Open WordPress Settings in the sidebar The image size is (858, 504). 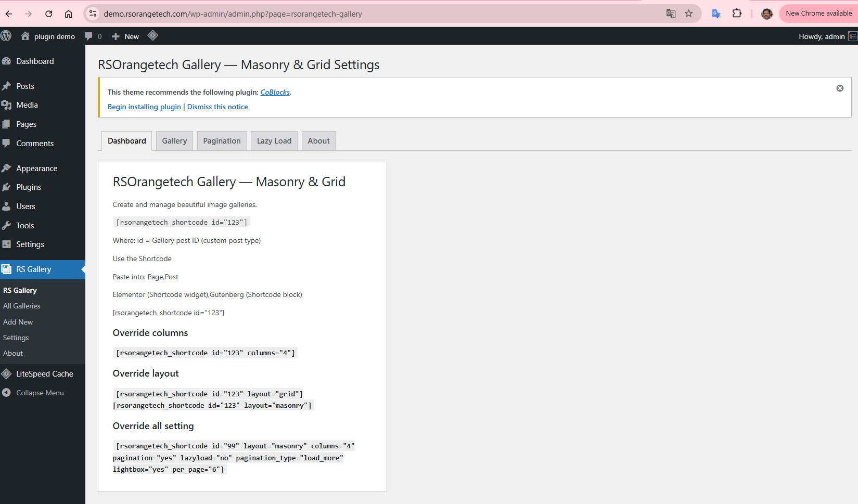tap(43, 244)
